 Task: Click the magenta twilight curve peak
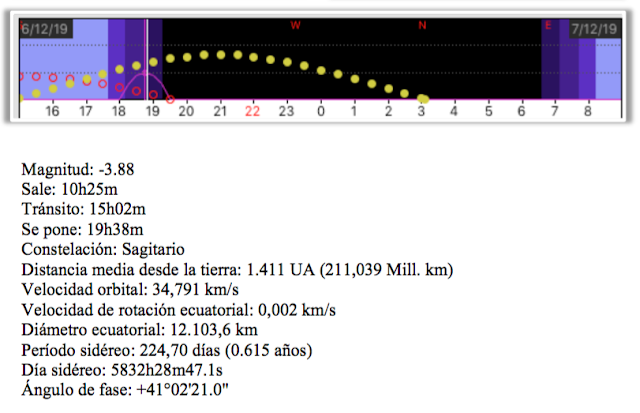point(144,73)
